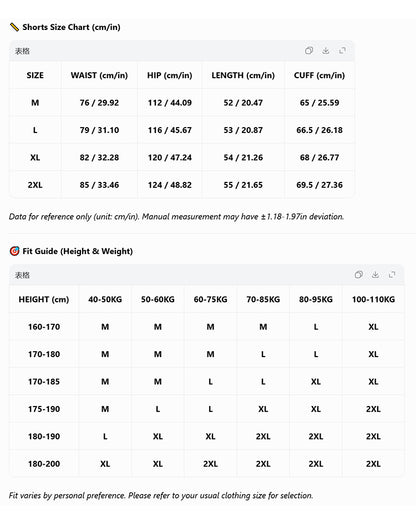Click the Fit Guide (Height & Weight) heading
This screenshot has width=416, height=513.
pos(78,251)
